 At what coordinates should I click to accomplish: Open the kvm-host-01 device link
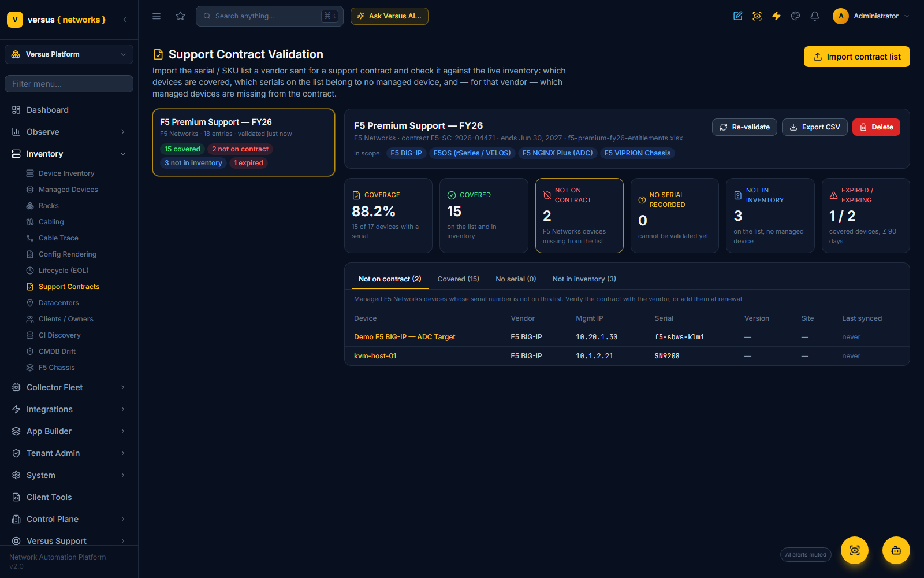pos(375,356)
